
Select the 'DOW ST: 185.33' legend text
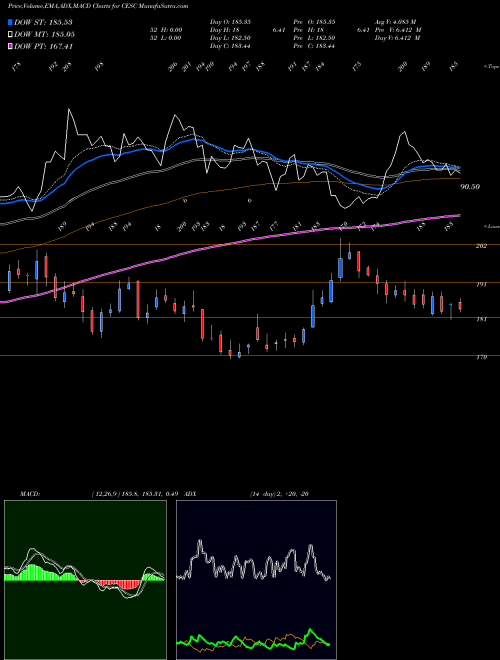43,22
